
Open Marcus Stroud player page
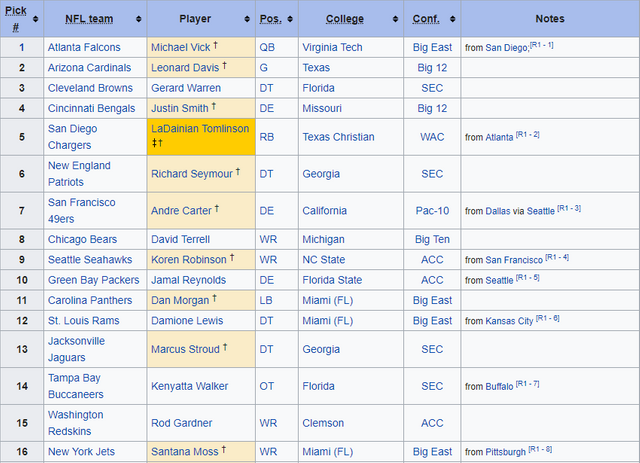point(185,349)
